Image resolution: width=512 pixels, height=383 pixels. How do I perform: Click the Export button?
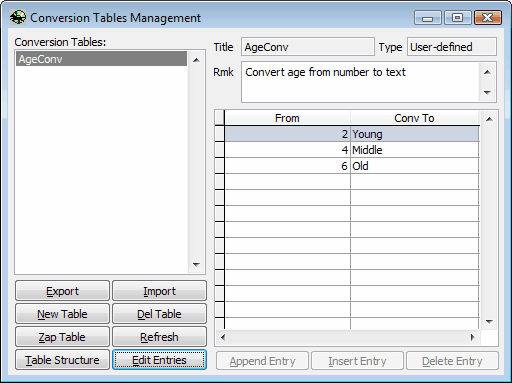tap(62, 291)
